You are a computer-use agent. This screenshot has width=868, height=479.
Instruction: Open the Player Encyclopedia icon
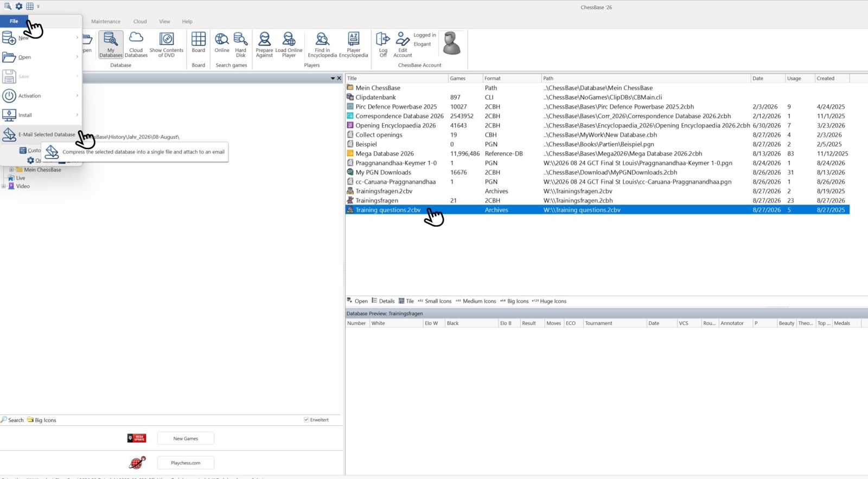[x=354, y=44]
